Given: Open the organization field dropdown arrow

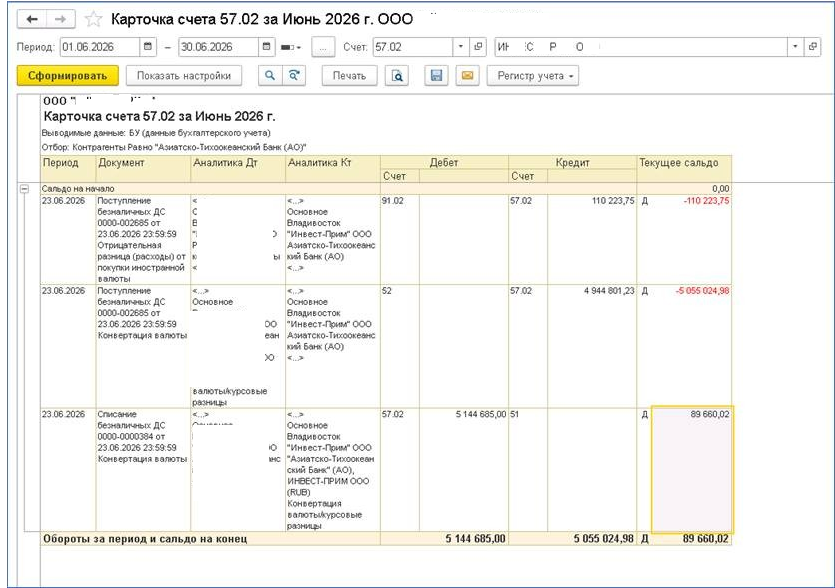Looking at the screenshot, I should [x=795, y=47].
